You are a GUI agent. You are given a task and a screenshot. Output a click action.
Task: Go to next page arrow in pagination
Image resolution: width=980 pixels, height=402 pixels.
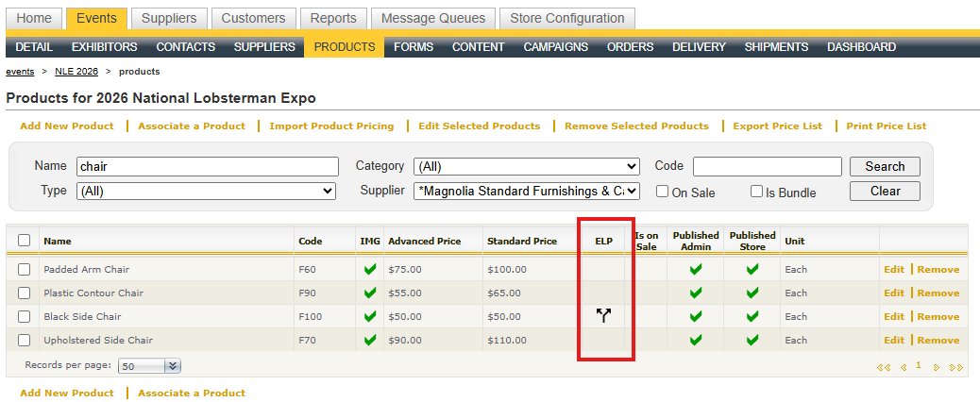pos(937,366)
